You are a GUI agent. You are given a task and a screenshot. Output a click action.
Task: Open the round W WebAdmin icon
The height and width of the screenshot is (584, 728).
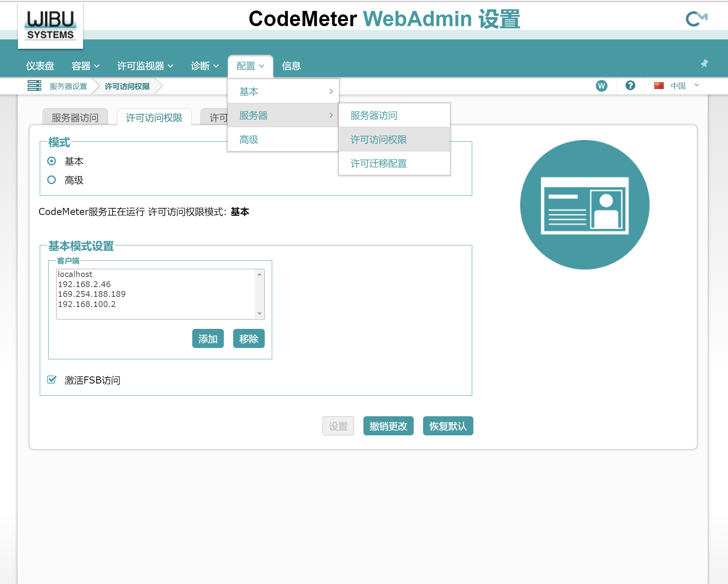601,86
